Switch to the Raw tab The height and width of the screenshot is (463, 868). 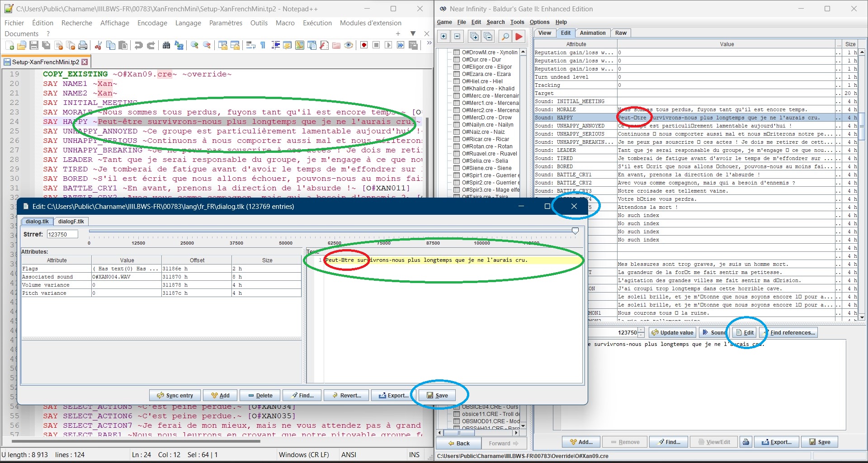tap(621, 33)
